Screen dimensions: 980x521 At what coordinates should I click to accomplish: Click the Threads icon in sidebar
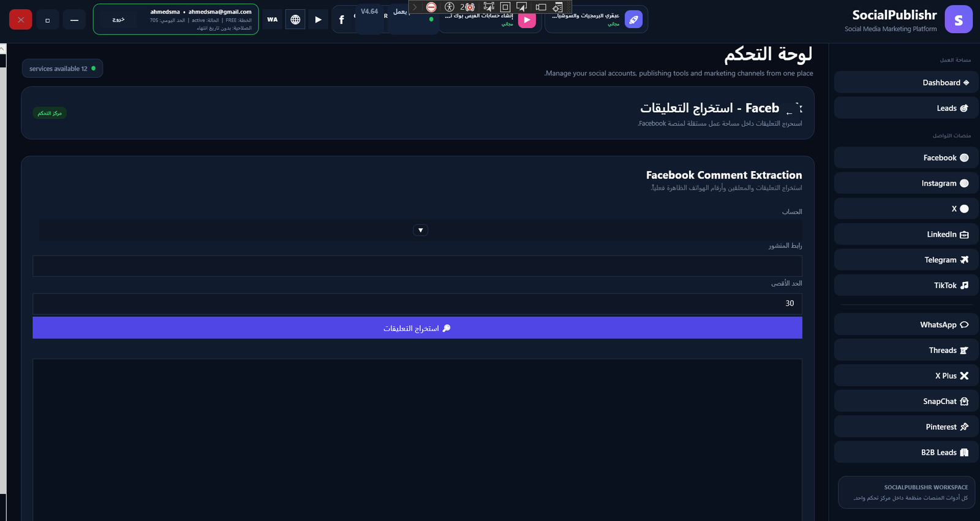point(964,351)
